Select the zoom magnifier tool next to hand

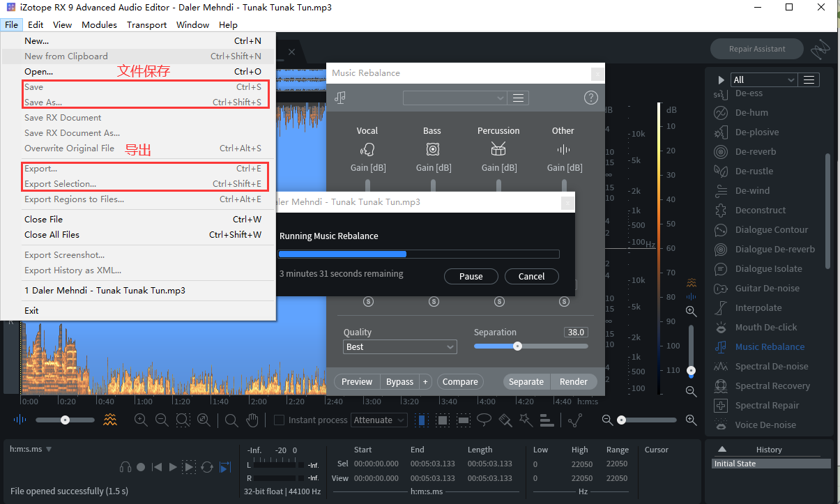(x=231, y=420)
